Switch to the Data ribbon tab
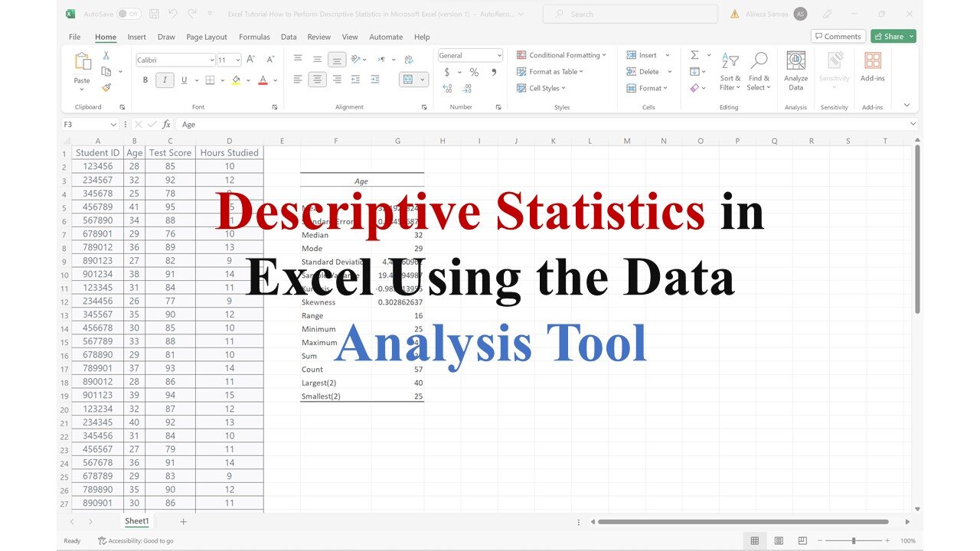The height and width of the screenshot is (551, 980). 289,37
